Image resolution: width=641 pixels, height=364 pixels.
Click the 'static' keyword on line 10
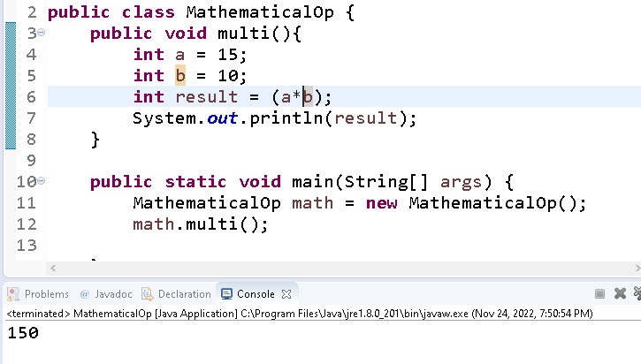click(x=195, y=181)
